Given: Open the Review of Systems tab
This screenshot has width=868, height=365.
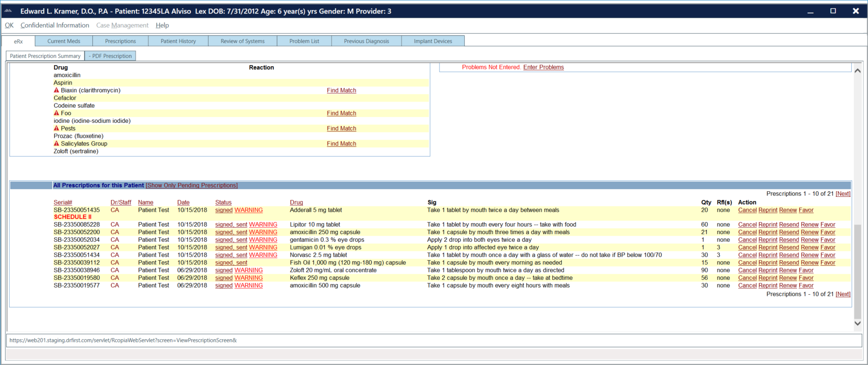Looking at the screenshot, I should [x=242, y=41].
